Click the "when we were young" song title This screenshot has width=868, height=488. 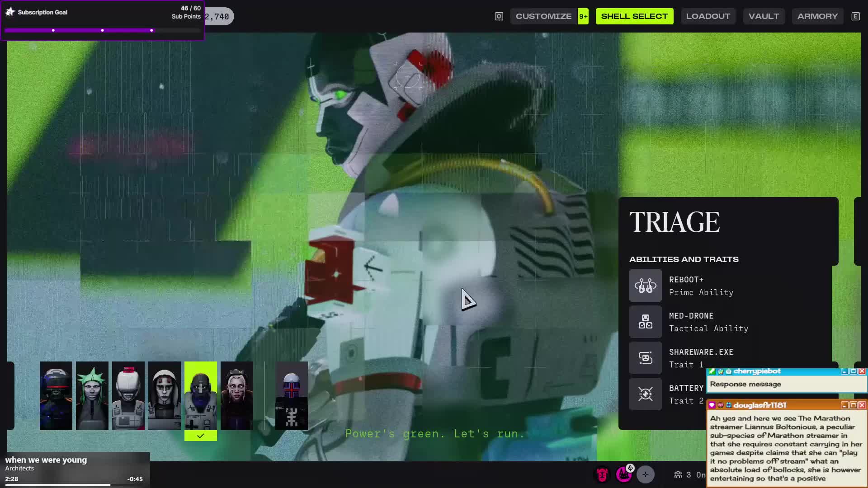[46, 460]
